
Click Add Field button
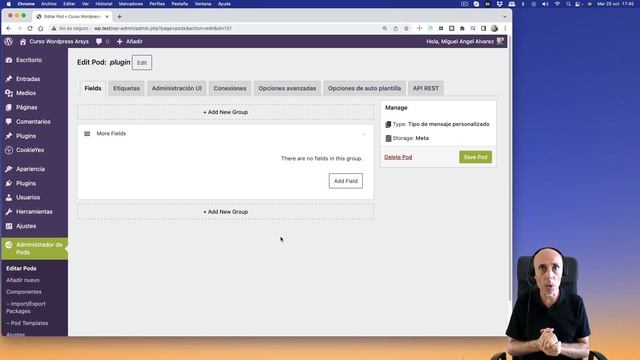(x=346, y=181)
